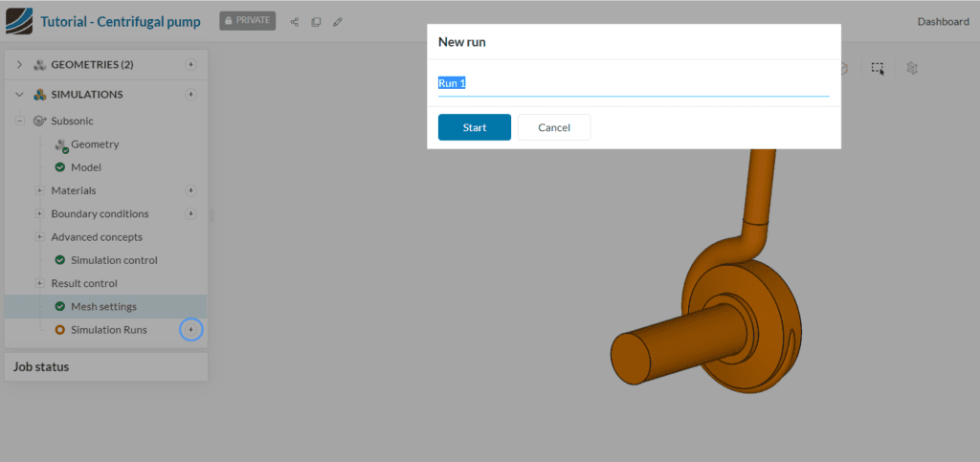Click the share project icon

point(294,21)
